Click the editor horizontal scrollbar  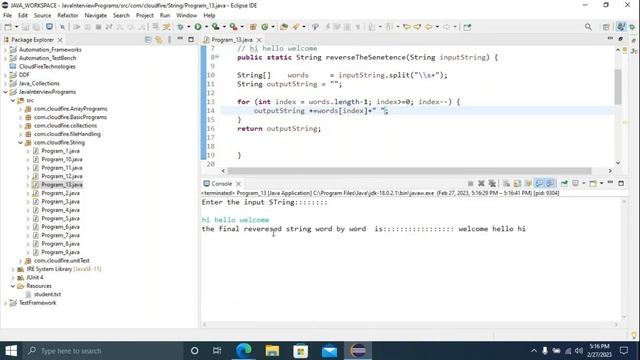coord(409,171)
